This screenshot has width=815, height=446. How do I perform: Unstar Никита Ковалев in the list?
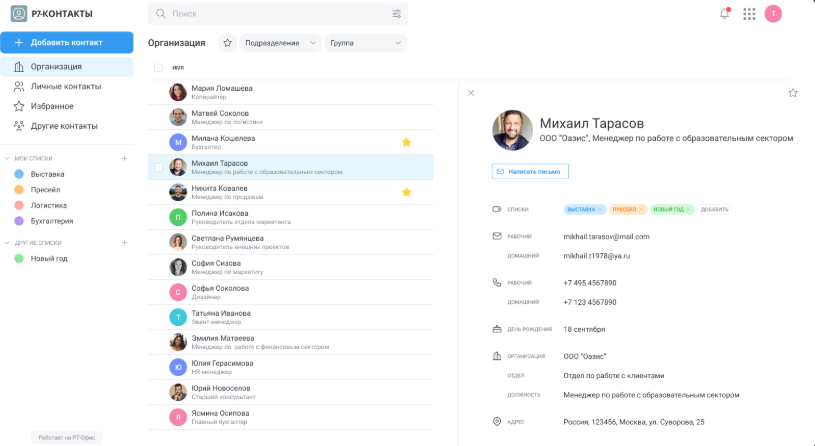406,192
